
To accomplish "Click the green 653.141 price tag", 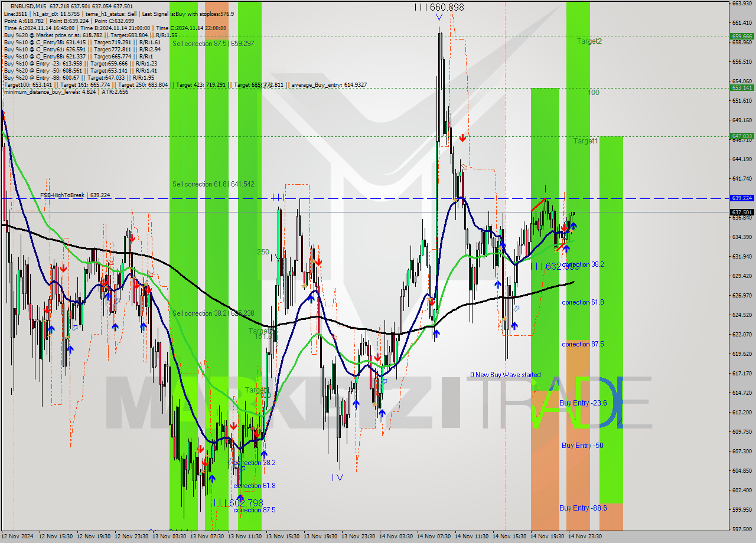I will (x=742, y=87).
